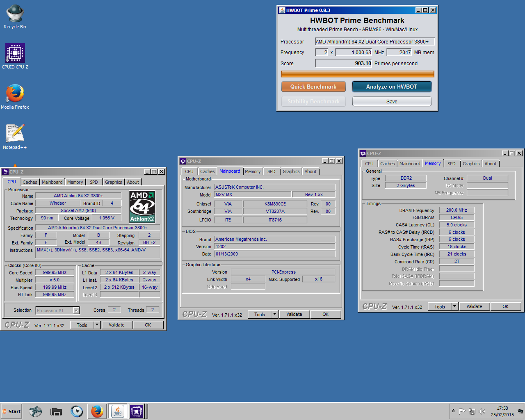Select the memory type value DDR2
Screen dimensions: 525x420
point(406,178)
